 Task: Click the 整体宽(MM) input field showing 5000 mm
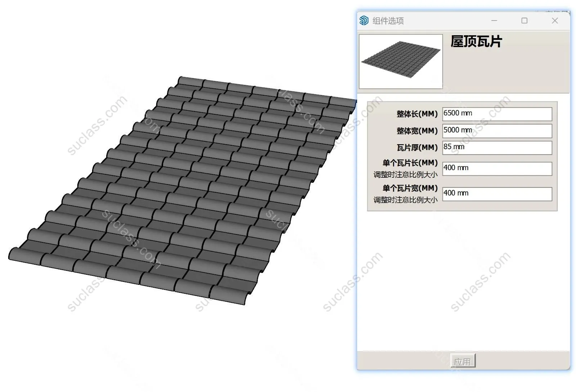[497, 131]
